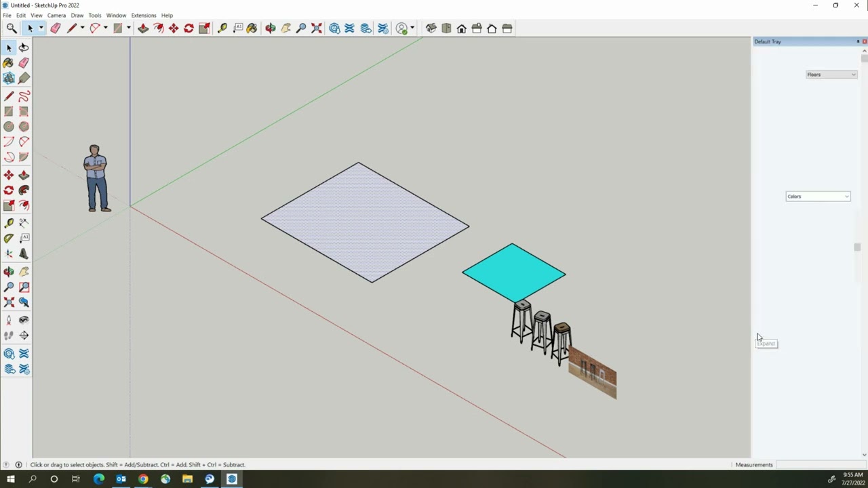Click Zoom Extents in top toolbar
This screenshot has width=868, height=488.
pyautogui.click(x=317, y=28)
